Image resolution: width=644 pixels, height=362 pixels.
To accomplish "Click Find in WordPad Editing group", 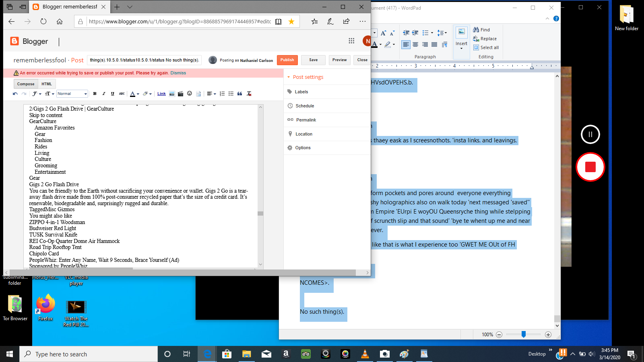I will (x=481, y=30).
